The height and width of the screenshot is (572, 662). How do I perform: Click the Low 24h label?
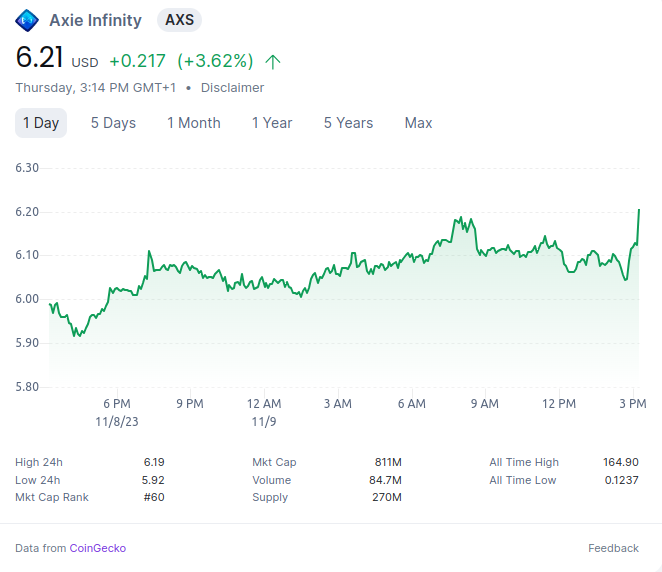[38, 480]
